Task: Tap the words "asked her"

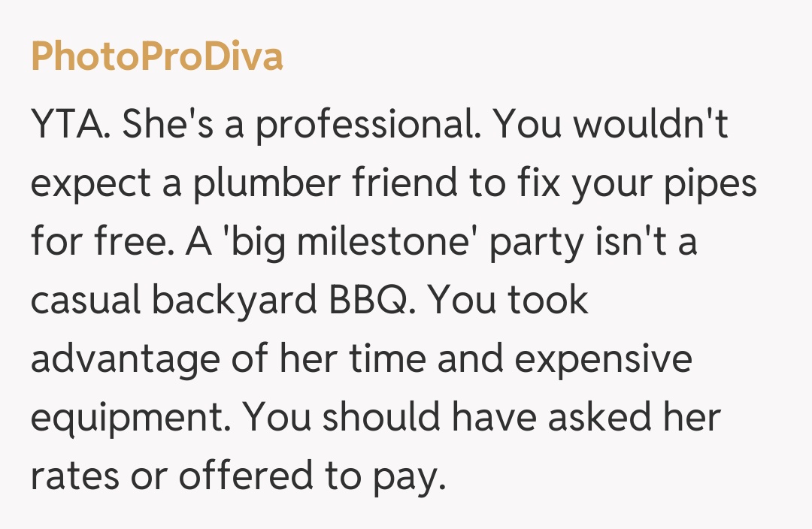Action: [x=635, y=418]
